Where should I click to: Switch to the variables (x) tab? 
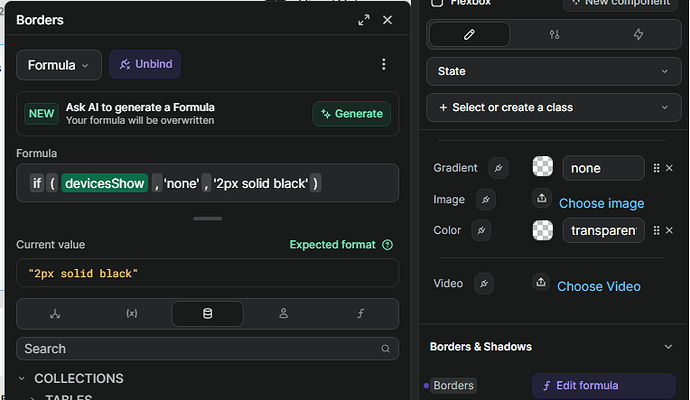click(131, 314)
